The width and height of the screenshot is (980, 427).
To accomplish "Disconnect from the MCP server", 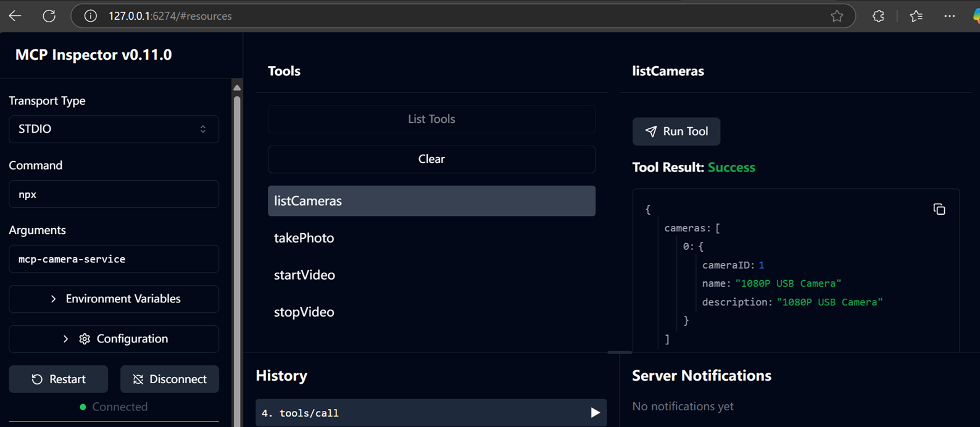I will click(170, 379).
